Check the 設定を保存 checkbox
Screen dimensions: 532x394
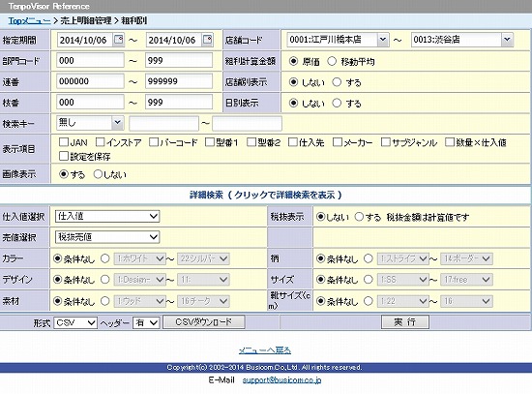pos(64,156)
